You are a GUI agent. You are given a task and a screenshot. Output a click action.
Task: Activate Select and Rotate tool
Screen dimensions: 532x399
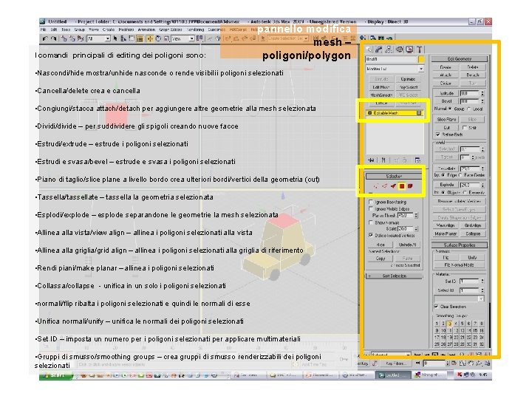158,38
